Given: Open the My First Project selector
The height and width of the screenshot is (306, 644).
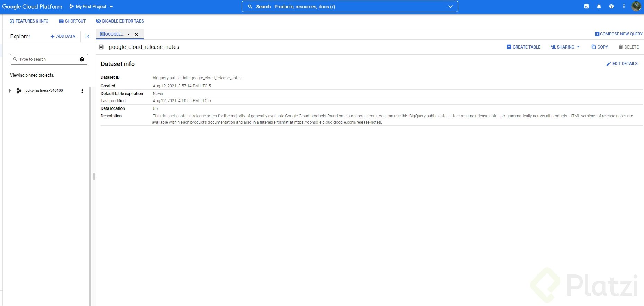Looking at the screenshot, I should [x=91, y=7].
